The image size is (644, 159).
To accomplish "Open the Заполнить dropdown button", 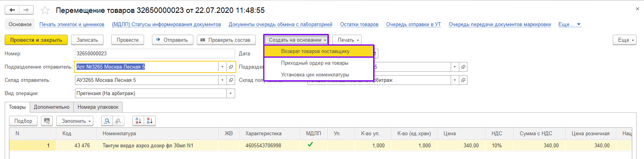I will (75, 121).
